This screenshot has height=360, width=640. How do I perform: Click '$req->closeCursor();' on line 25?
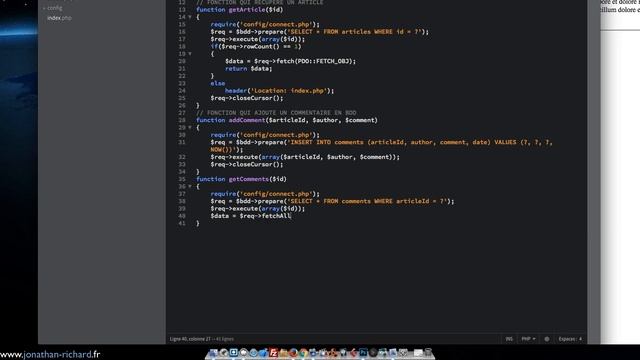pyautogui.click(x=247, y=98)
